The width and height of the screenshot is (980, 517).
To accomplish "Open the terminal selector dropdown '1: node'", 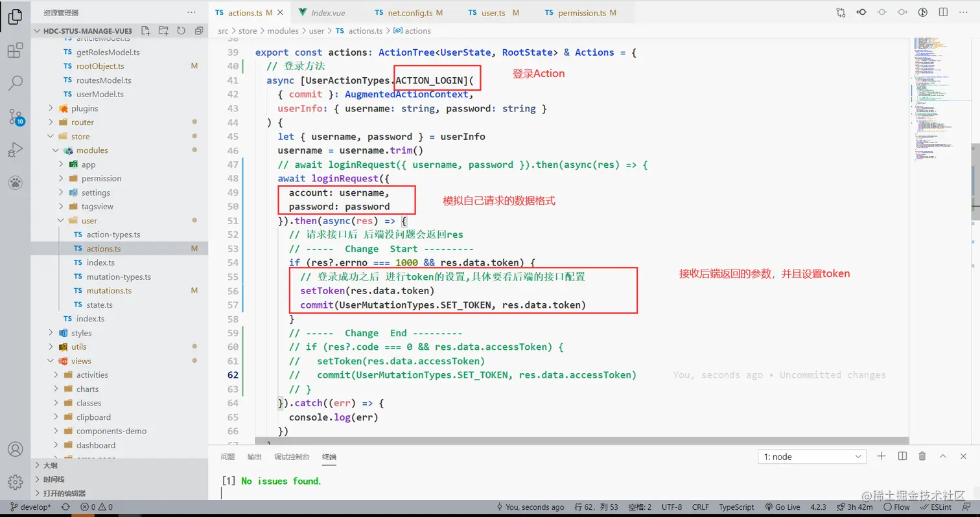I will coord(812,457).
